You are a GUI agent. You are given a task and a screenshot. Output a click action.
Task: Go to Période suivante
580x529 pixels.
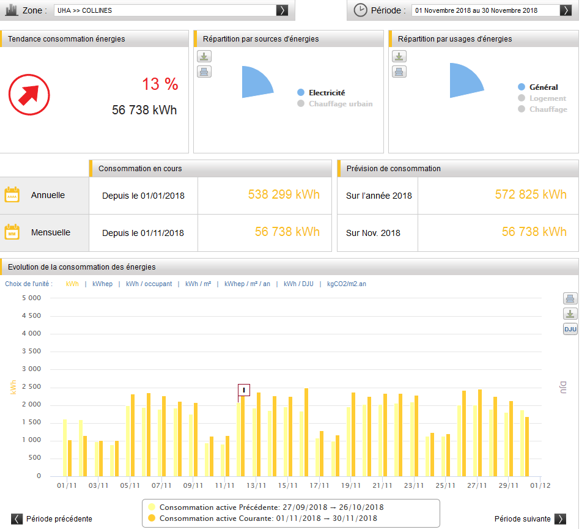pos(530,519)
